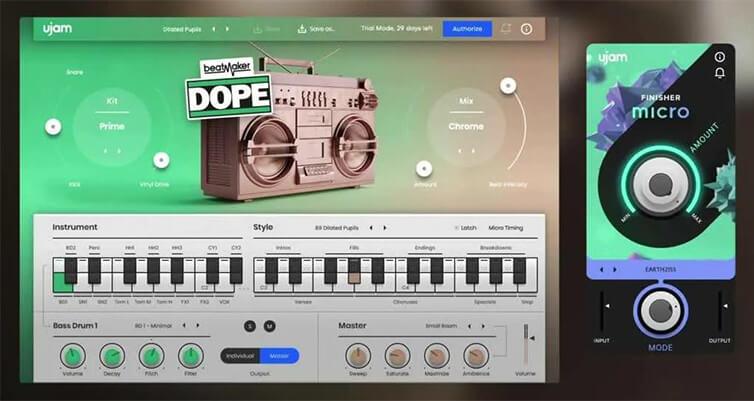The image size is (754, 401).
Task: Open the BD 1 - Minimal drum selector
Action: pyautogui.click(x=154, y=325)
